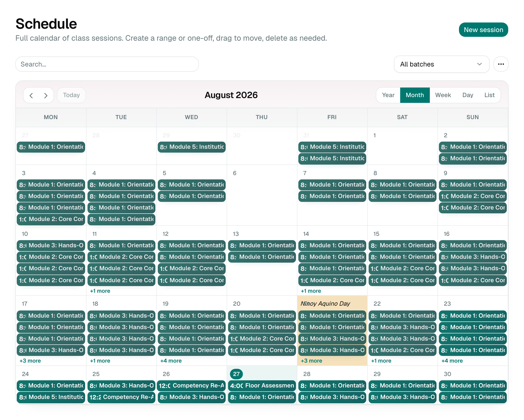Switch to Week view

tap(443, 95)
